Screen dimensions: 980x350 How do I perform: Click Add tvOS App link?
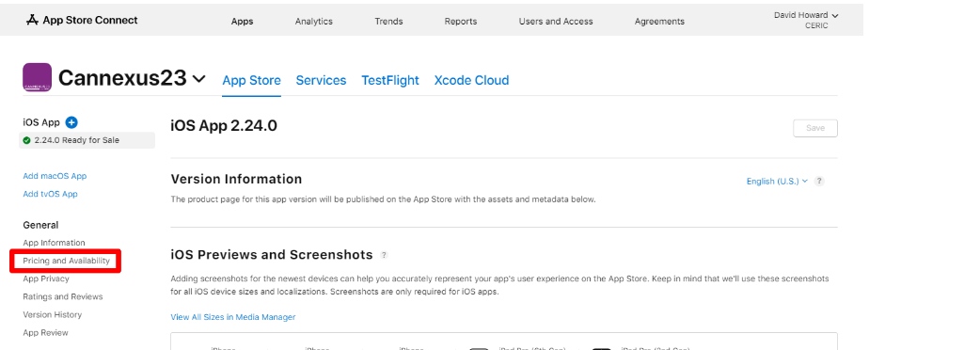pyautogui.click(x=50, y=194)
